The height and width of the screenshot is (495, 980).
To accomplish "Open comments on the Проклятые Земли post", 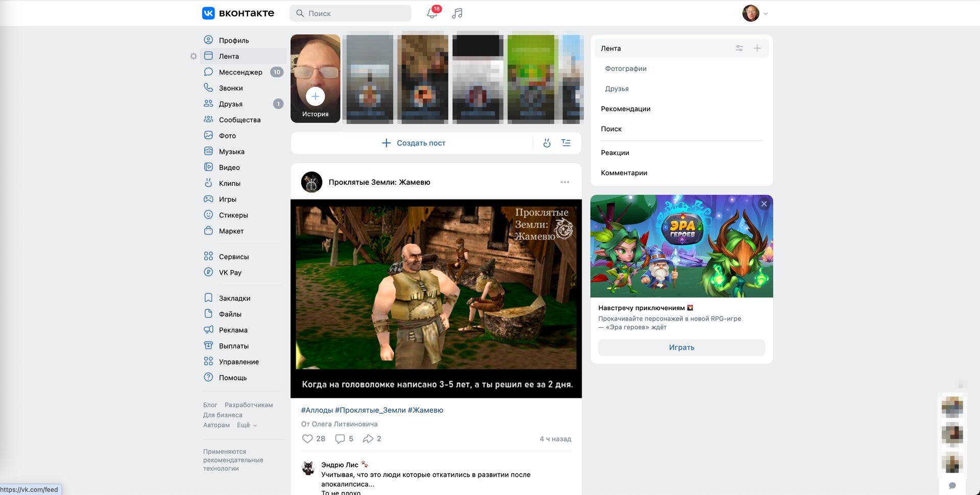I will click(x=340, y=439).
